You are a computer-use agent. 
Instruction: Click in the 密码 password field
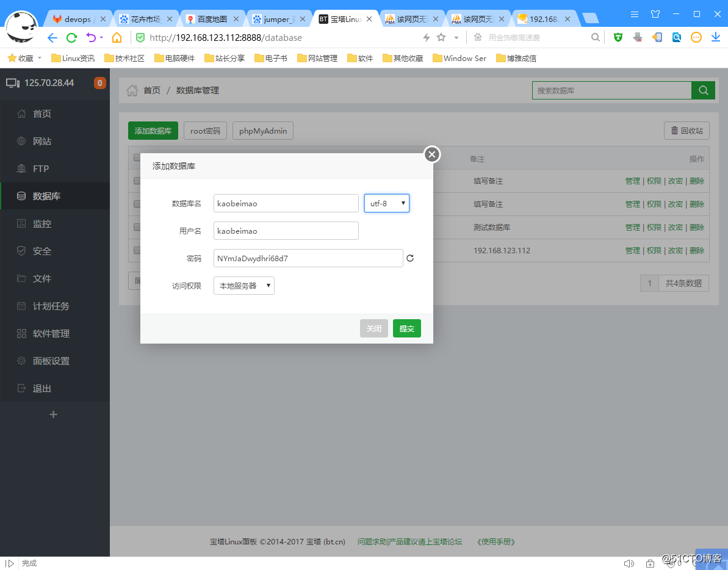(x=308, y=258)
